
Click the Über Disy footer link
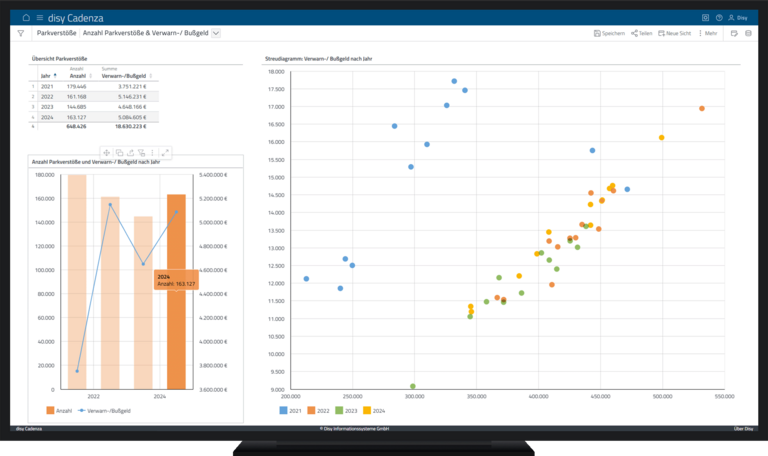[x=743, y=429]
